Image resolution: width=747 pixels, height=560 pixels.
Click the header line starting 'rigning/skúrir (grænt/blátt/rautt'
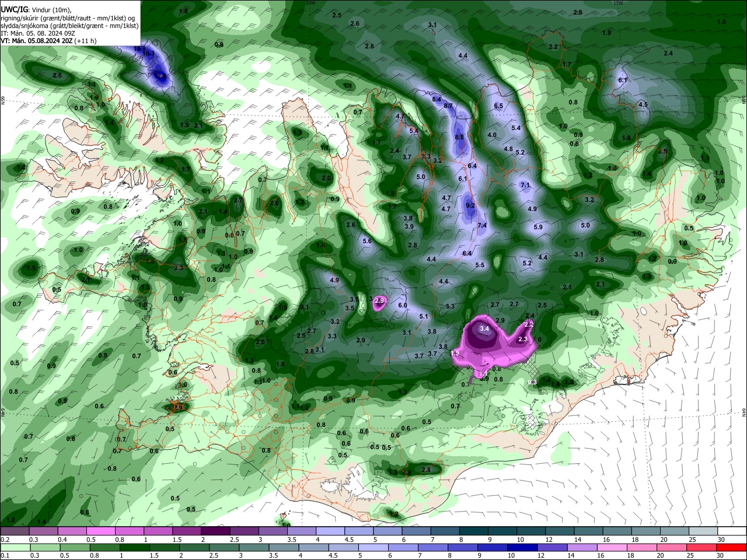(68, 18)
